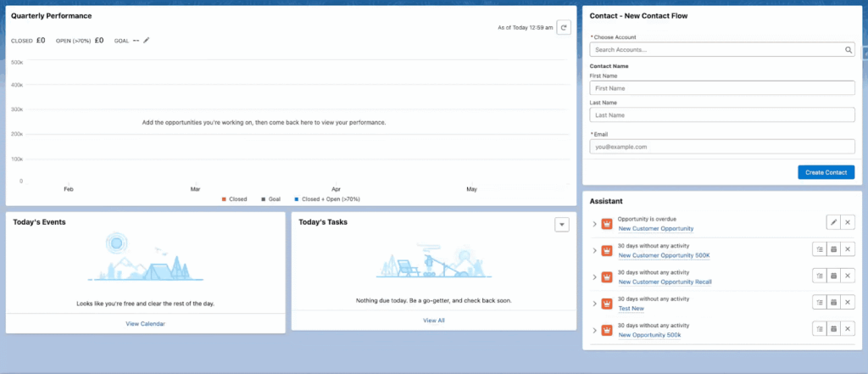This screenshot has width=868, height=374.
Task: Open the View Calendar link
Action: [x=145, y=324]
